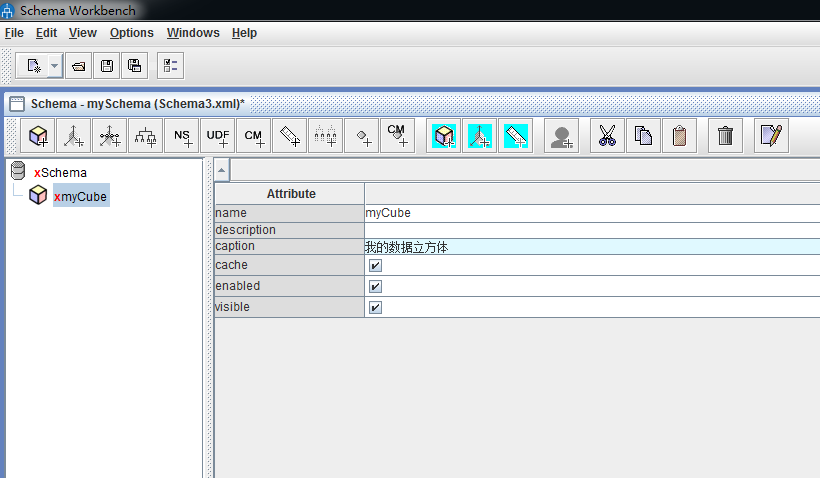Click the internal frame icon beside Schema title
The width and height of the screenshot is (820, 478).
coord(17,104)
